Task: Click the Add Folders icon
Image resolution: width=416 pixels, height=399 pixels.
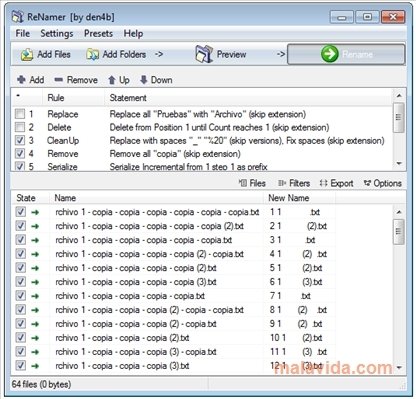Action: pos(92,54)
